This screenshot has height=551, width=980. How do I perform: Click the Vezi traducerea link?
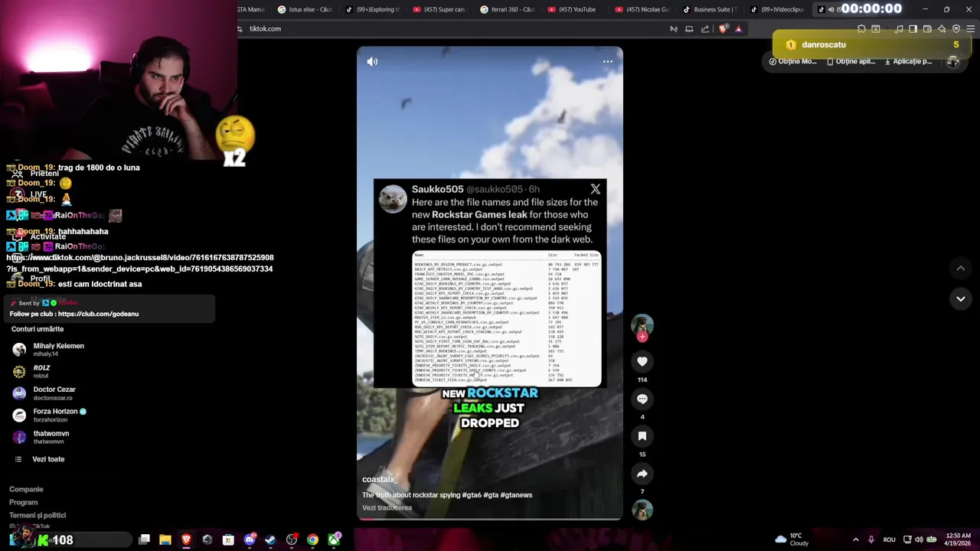coord(387,508)
